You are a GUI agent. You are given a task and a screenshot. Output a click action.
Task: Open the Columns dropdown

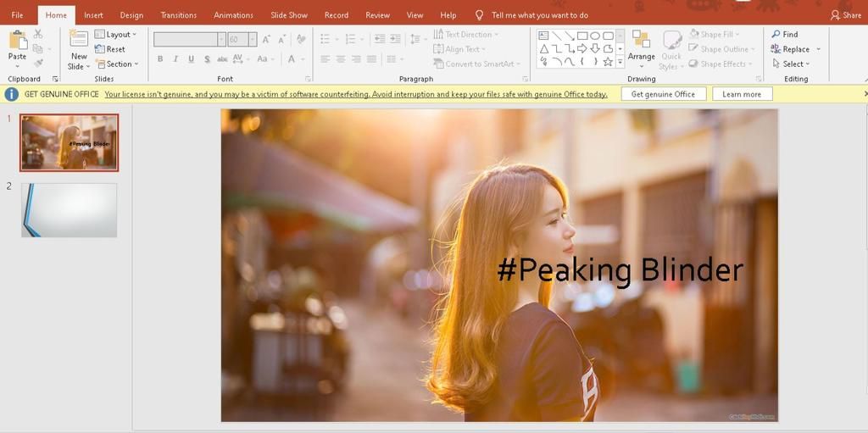[x=395, y=58]
